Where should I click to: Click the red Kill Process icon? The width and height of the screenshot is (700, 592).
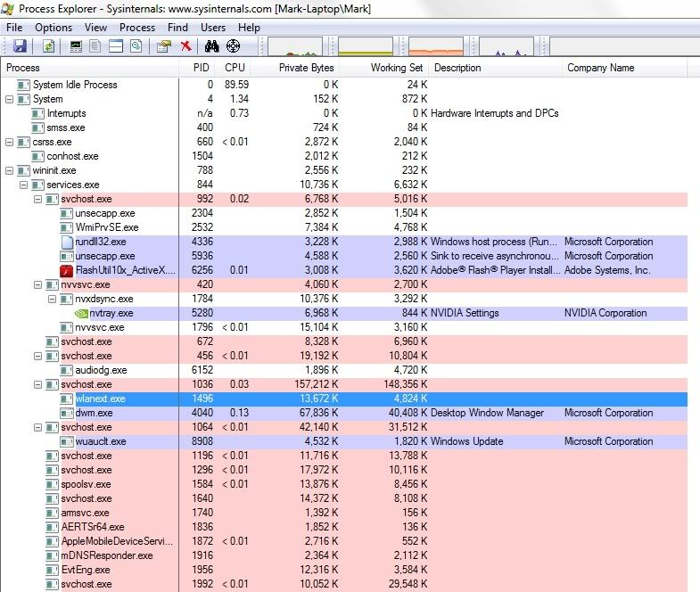coord(186,46)
